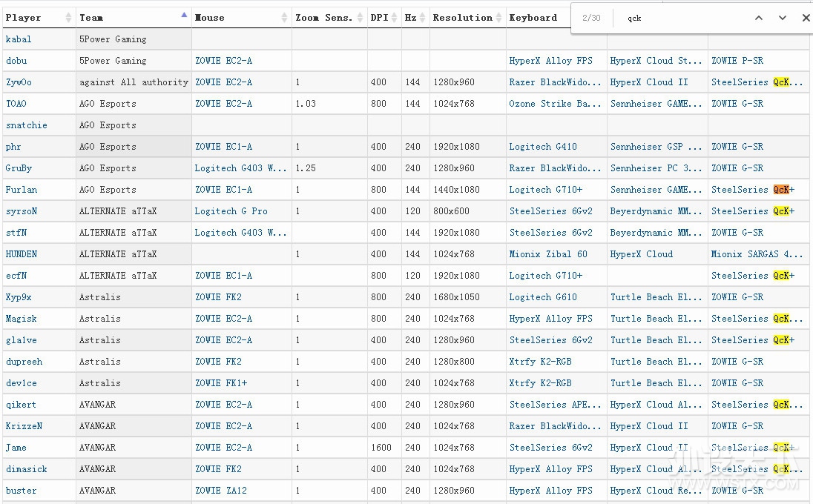Open Mionix SARGAS mousepad link
Image resolution: width=813 pixels, height=504 pixels.
pos(757,254)
